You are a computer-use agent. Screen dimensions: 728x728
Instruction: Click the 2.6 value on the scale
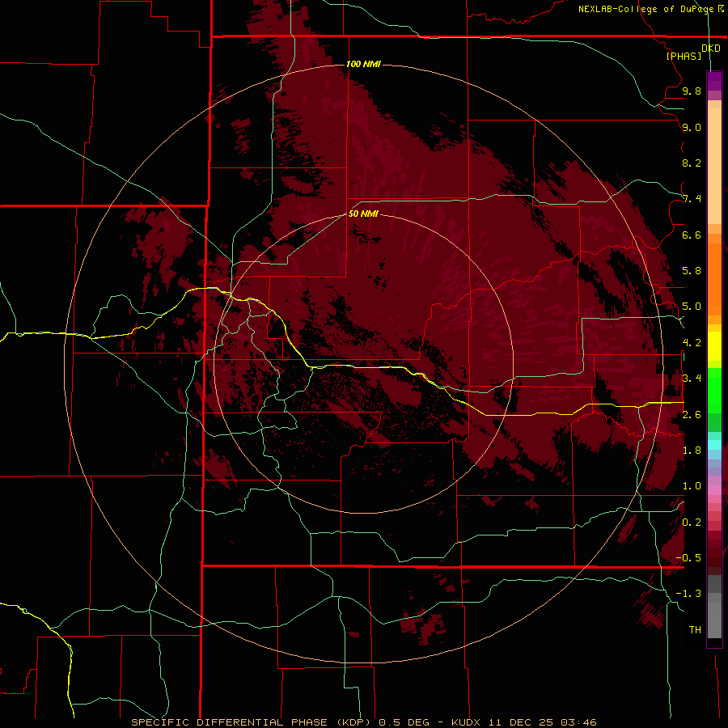coord(692,415)
